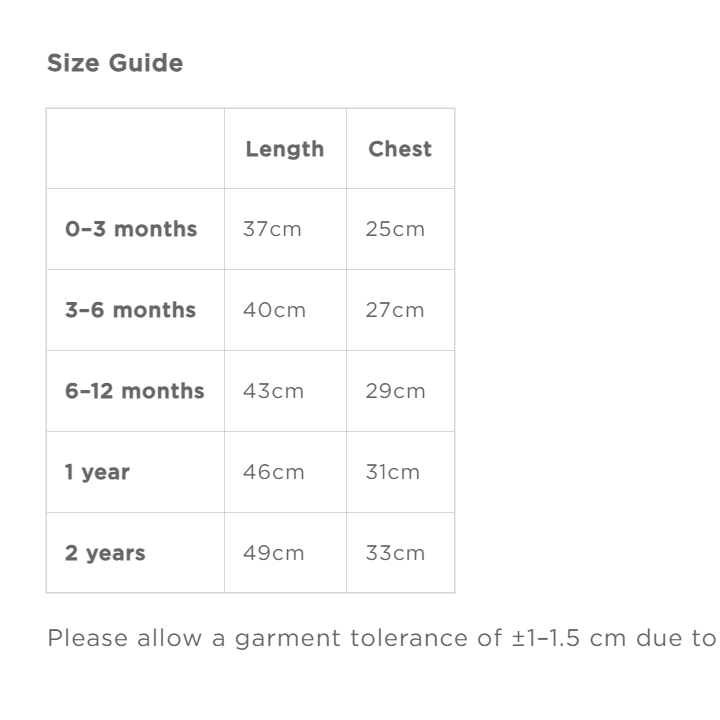Click the Size Guide heading

click(x=115, y=63)
